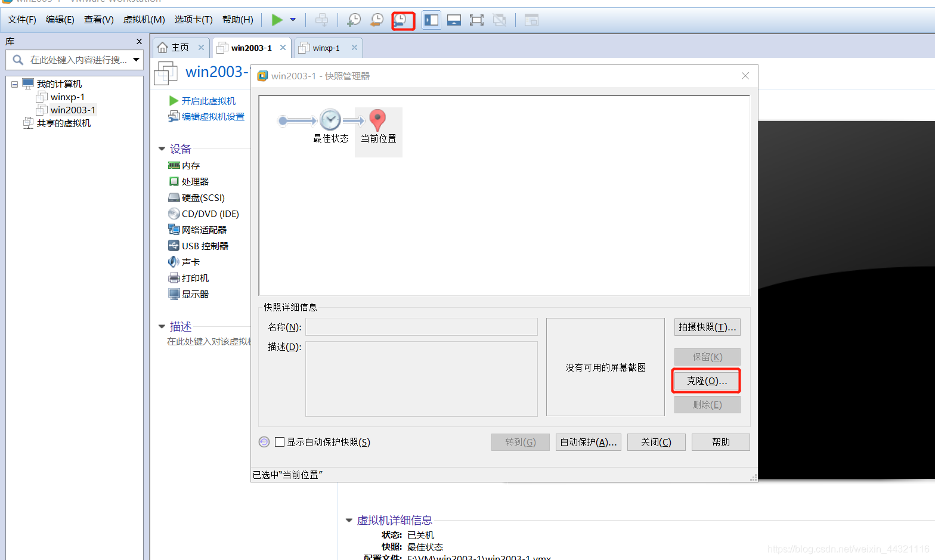The image size is (935, 560).
Task: Click the send Ctrl+Alt+Del toolbar icon
Action: (x=321, y=20)
